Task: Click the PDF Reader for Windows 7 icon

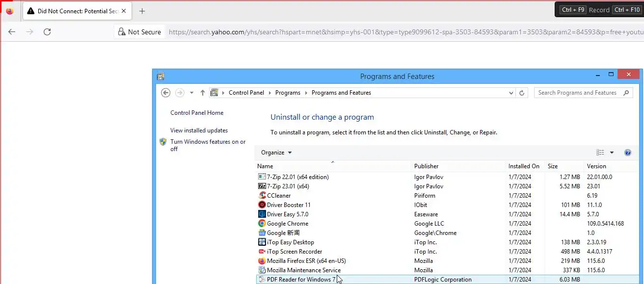Action: [262, 280]
